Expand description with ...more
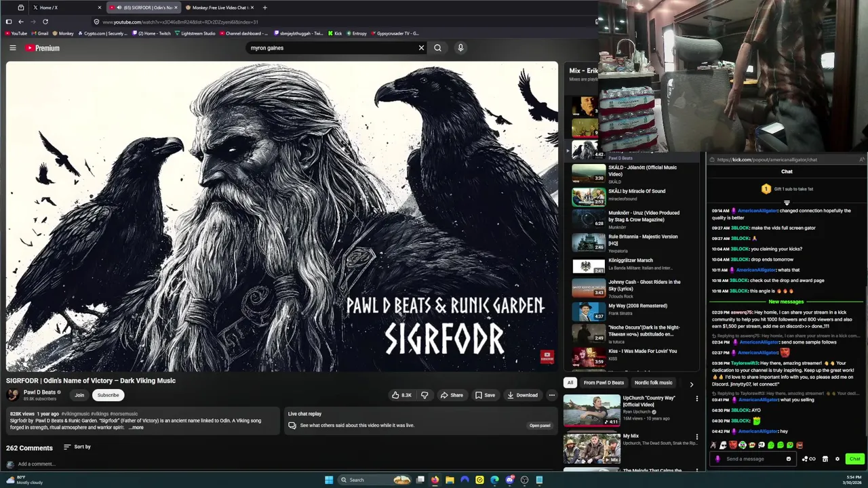This screenshot has width=868, height=488. tap(136, 428)
